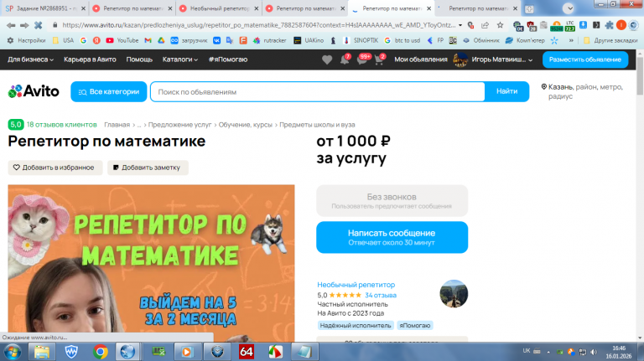This screenshot has width=644, height=361.
Task: Click the user profile avatar in header
Action: click(460, 60)
